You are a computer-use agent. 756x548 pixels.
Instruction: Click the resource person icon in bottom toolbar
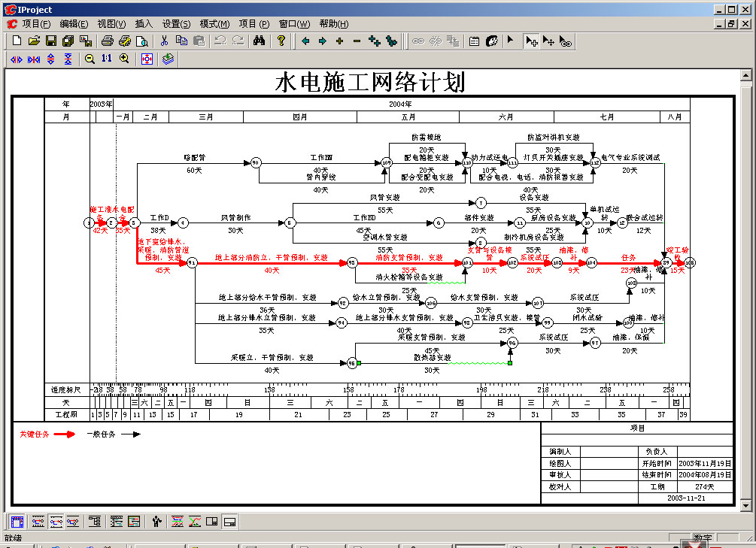[156, 521]
